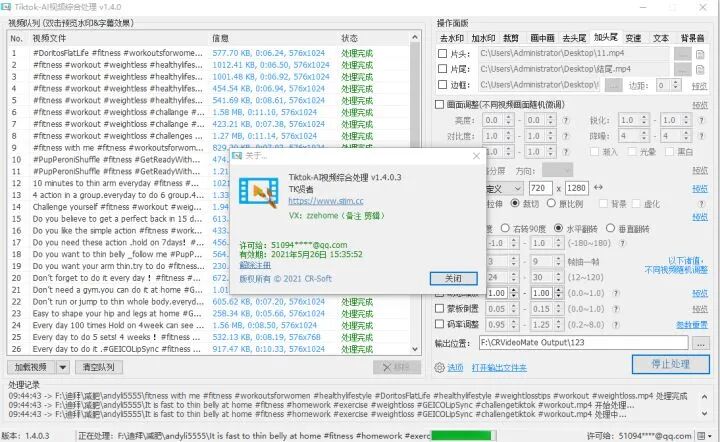Viewport: 720px width, 442px height.
Task: Adjust the 0.95 码率调整 stepper
Action: coord(515,325)
